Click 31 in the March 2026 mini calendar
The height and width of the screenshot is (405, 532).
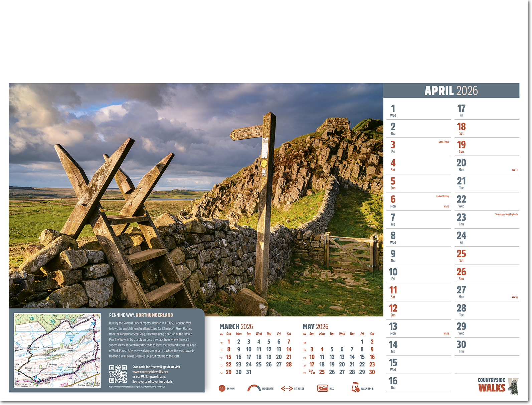249,372
